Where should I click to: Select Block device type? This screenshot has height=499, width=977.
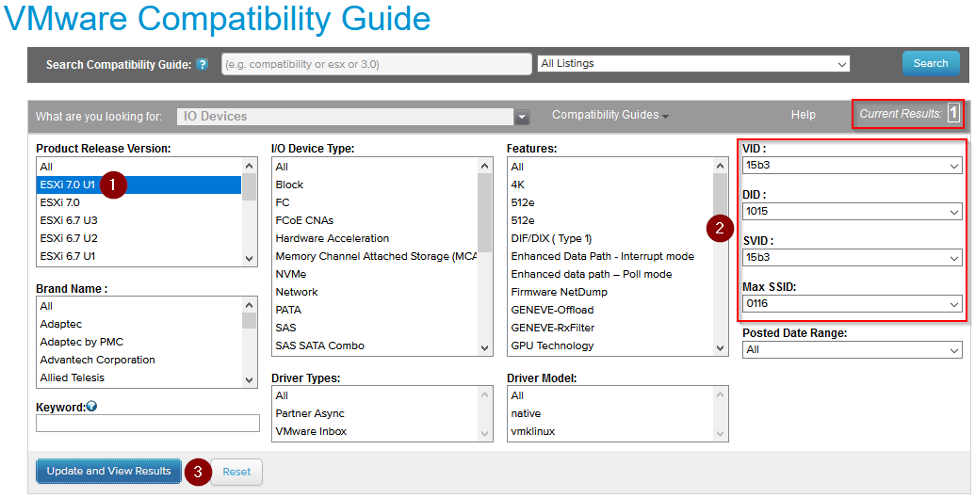coord(375,185)
